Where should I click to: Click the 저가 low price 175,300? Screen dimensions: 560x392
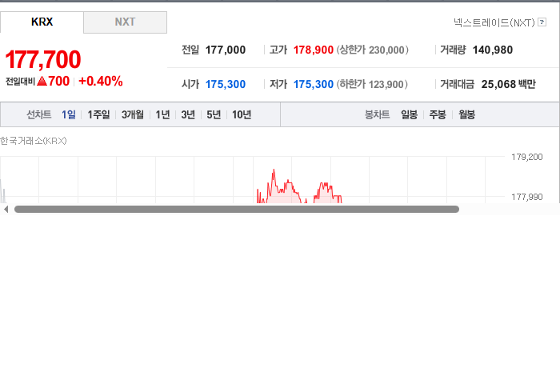click(314, 84)
